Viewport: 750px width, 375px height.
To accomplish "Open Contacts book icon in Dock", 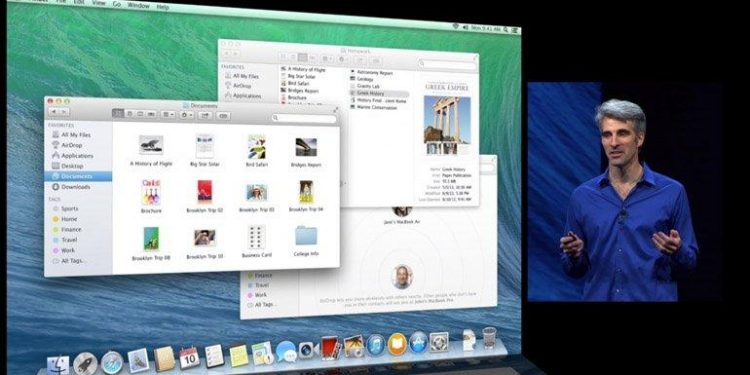I will (x=164, y=359).
